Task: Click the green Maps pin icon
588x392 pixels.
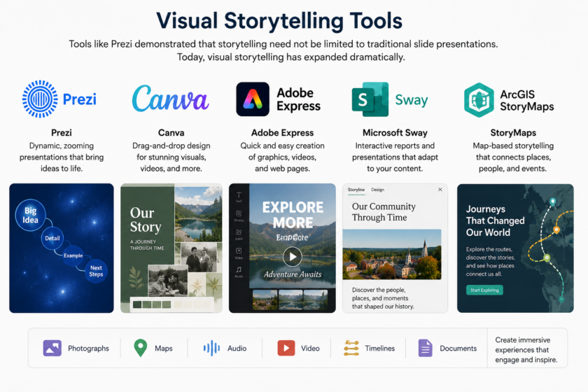Action: [x=140, y=348]
